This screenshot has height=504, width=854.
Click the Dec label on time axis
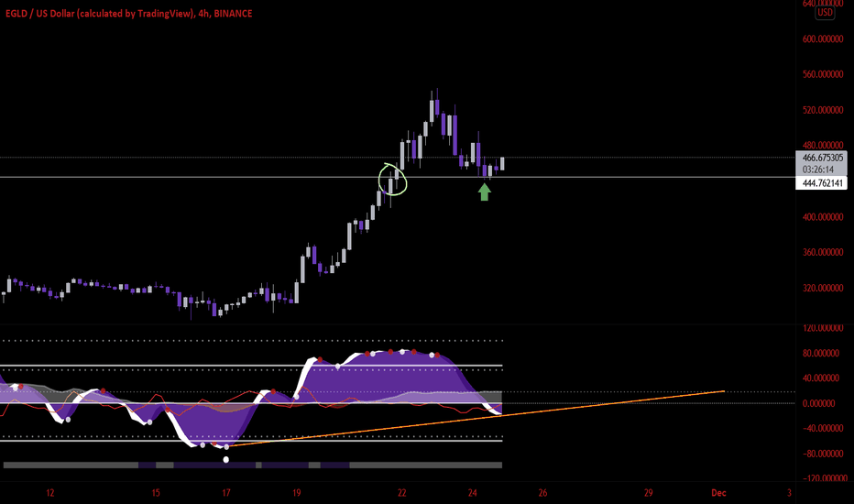tap(718, 493)
